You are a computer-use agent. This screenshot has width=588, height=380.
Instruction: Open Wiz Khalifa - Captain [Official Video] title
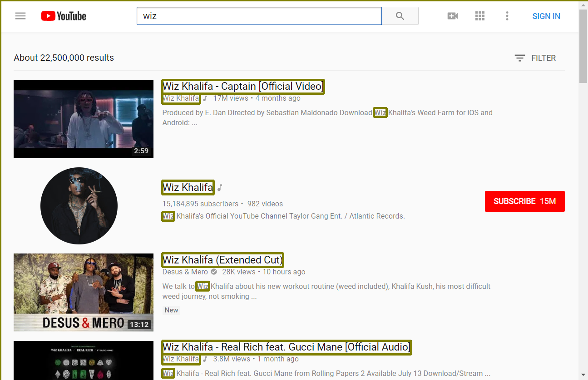pyautogui.click(x=243, y=86)
